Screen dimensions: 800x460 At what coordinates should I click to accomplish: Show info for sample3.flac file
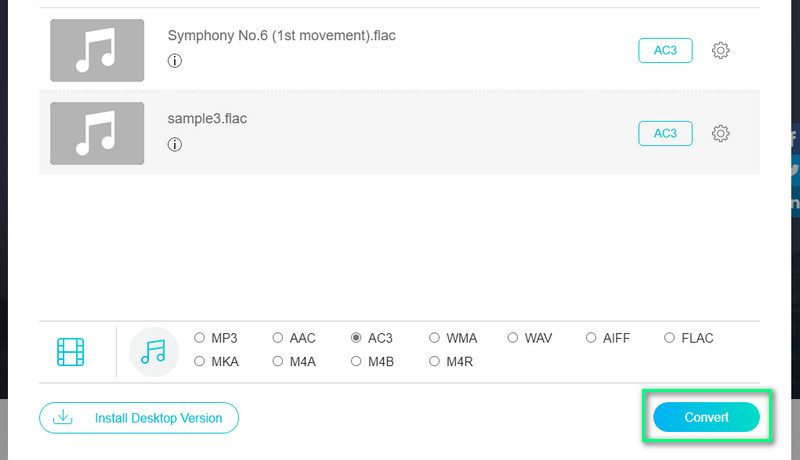point(175,144)
